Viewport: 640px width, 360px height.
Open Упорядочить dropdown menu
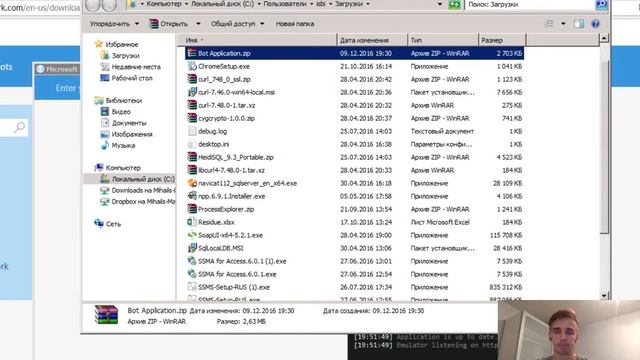114,24
